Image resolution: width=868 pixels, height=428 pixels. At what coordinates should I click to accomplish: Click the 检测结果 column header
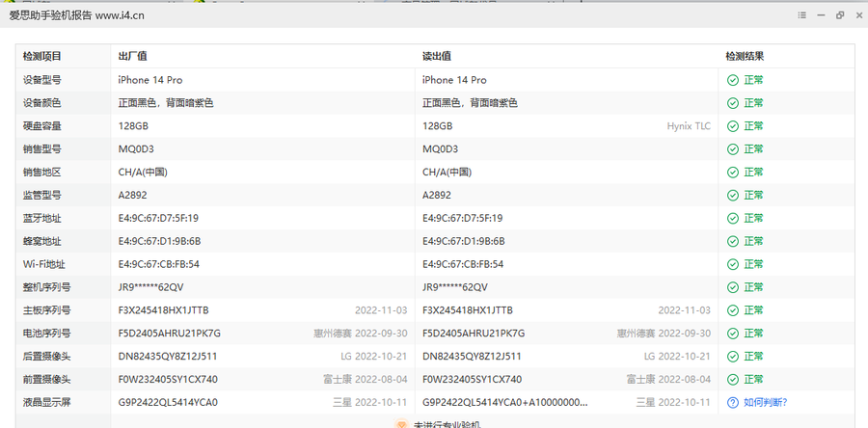tap(746, 57)
